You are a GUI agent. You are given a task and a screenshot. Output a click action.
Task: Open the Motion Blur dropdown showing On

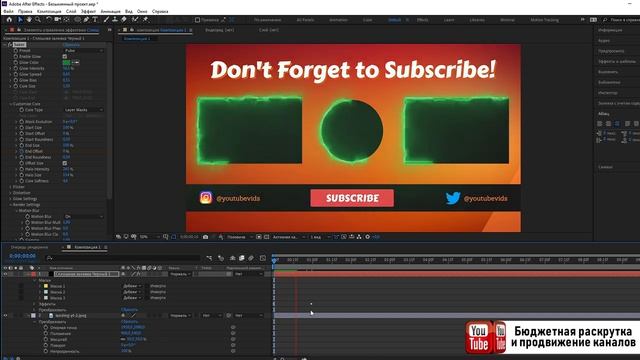[x=84, y=216]
